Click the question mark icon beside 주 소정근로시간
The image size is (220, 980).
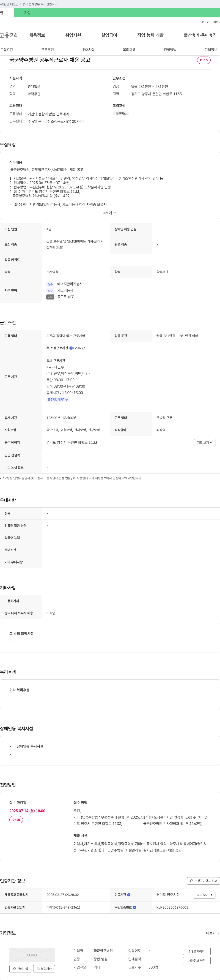pyautogui.click(x=71, y=348)
